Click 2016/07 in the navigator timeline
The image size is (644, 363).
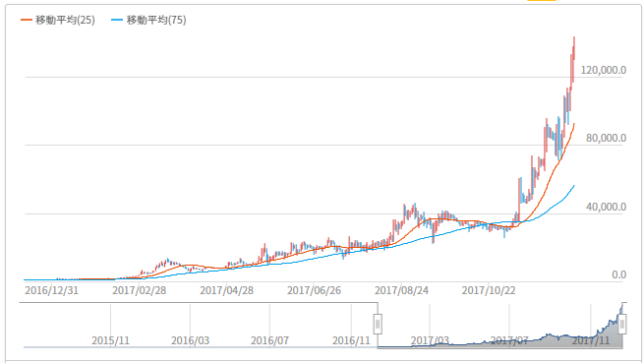[269, 340]
